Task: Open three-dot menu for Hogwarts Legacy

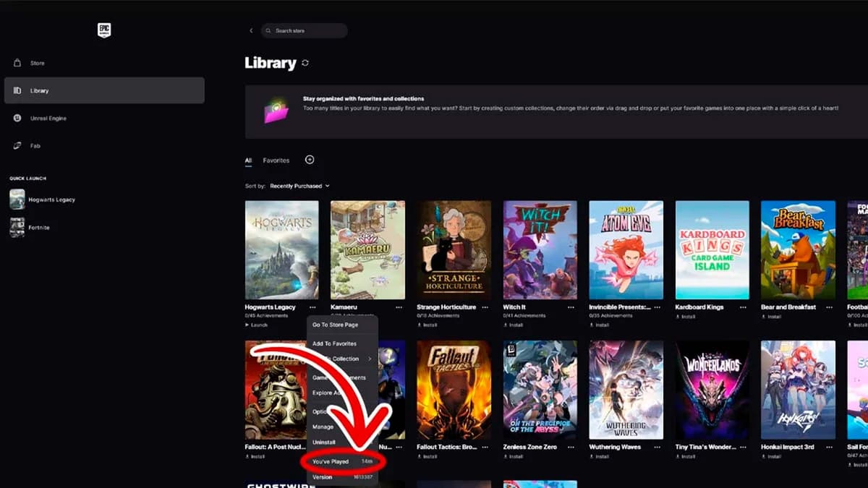Action: click(x=312, y=307)
